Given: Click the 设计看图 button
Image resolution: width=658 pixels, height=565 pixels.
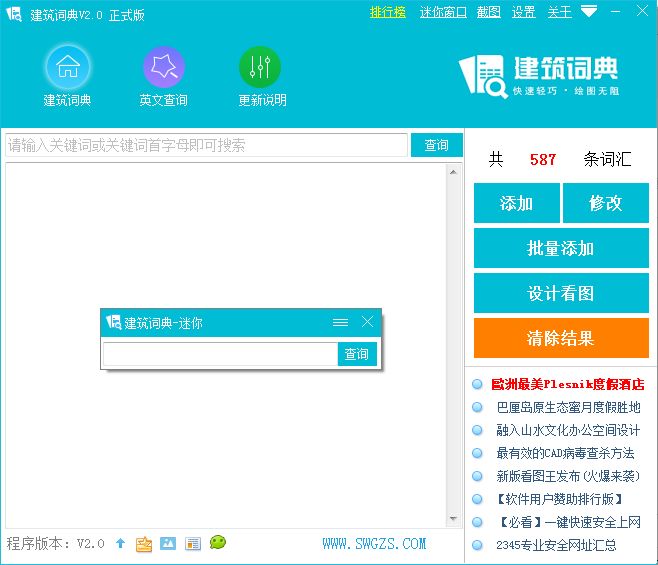Looking at the screenshot, I should click(561, 293).
